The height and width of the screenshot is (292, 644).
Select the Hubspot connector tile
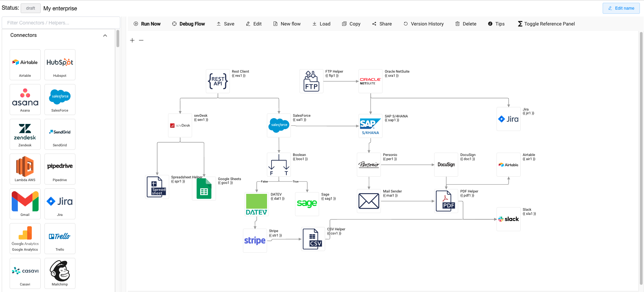click(x=60, y=65)
